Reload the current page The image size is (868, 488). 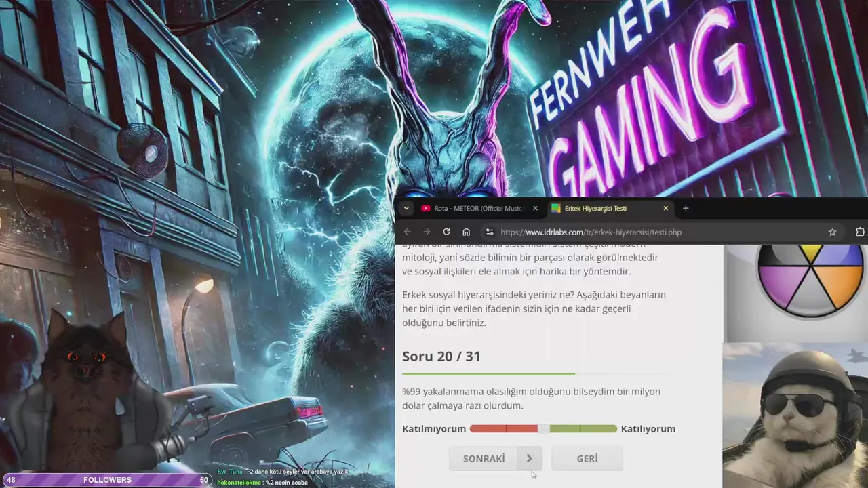[x=446, y=232]
